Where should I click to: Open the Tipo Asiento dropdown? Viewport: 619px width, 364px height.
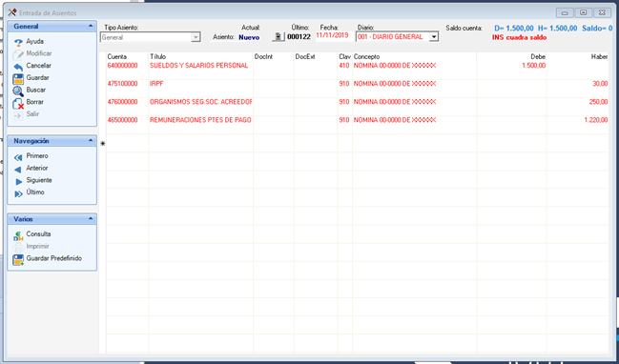click(196, 37)
